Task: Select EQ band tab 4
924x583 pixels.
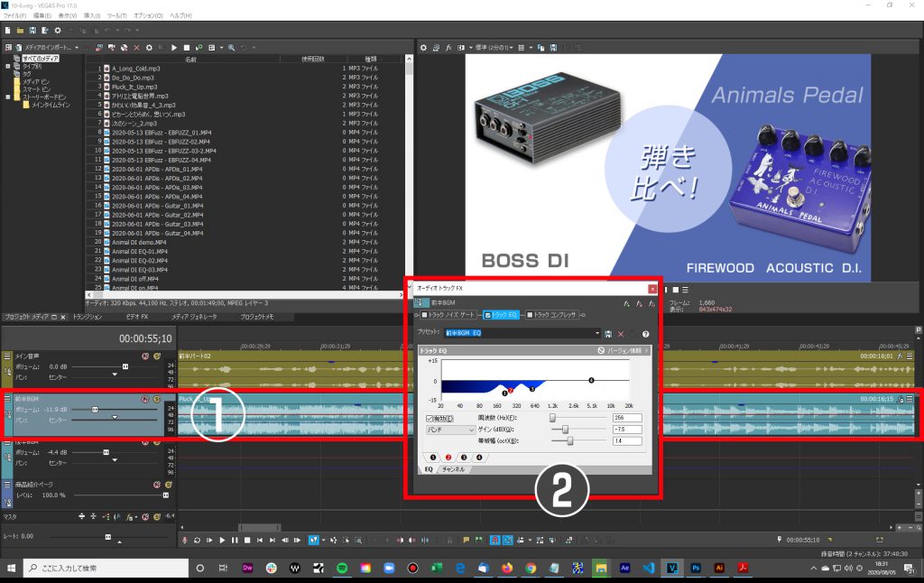Action: coord(479,458)
